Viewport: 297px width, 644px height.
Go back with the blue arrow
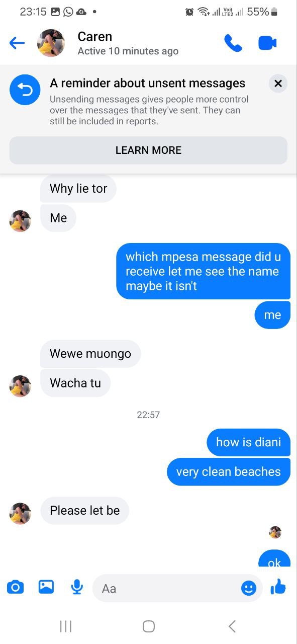(x=17, y=43)
